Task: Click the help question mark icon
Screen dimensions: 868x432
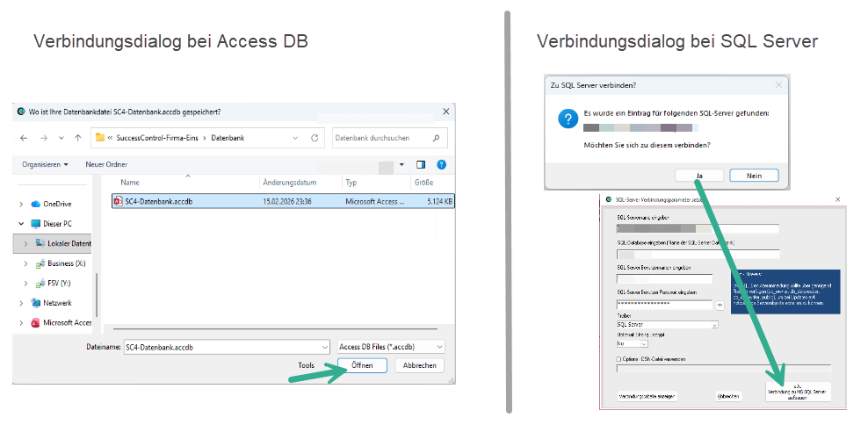Action: coord(441,164)
